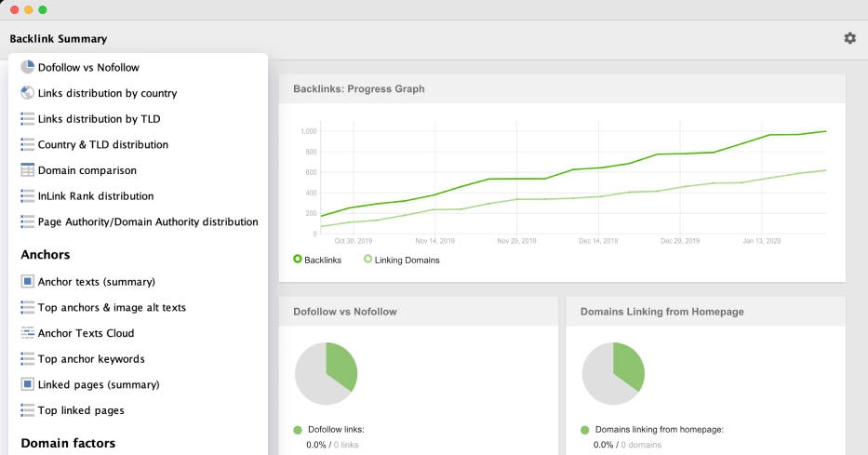
Task: Go to Top linked pages
Action: point(80,410)
